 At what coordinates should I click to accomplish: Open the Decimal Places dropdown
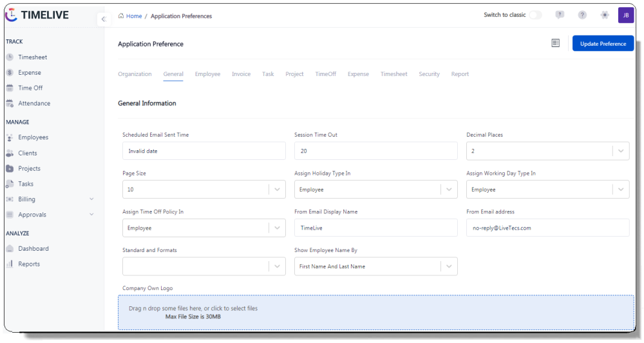click(x=547, y=151)
